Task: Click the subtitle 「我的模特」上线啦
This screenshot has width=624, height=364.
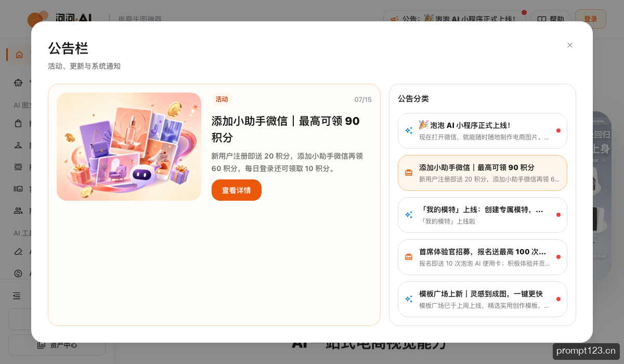Action: (447, 222)
